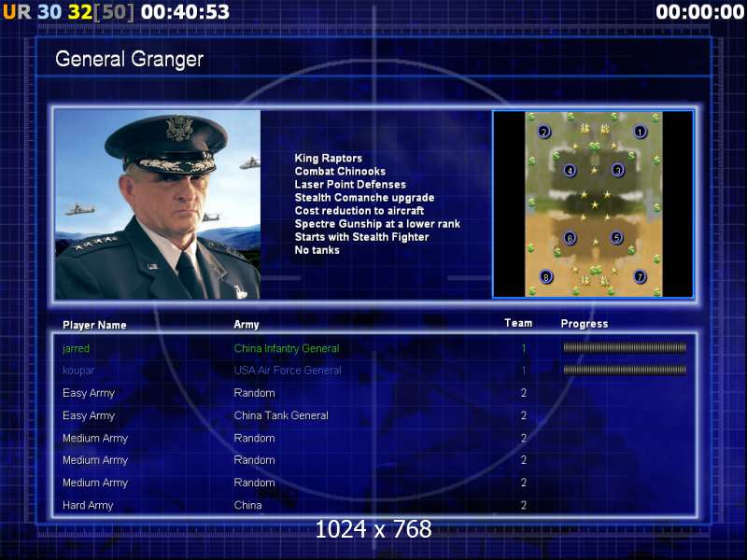
Task: Click the minimap terrain center
Action: coord(594,203)
